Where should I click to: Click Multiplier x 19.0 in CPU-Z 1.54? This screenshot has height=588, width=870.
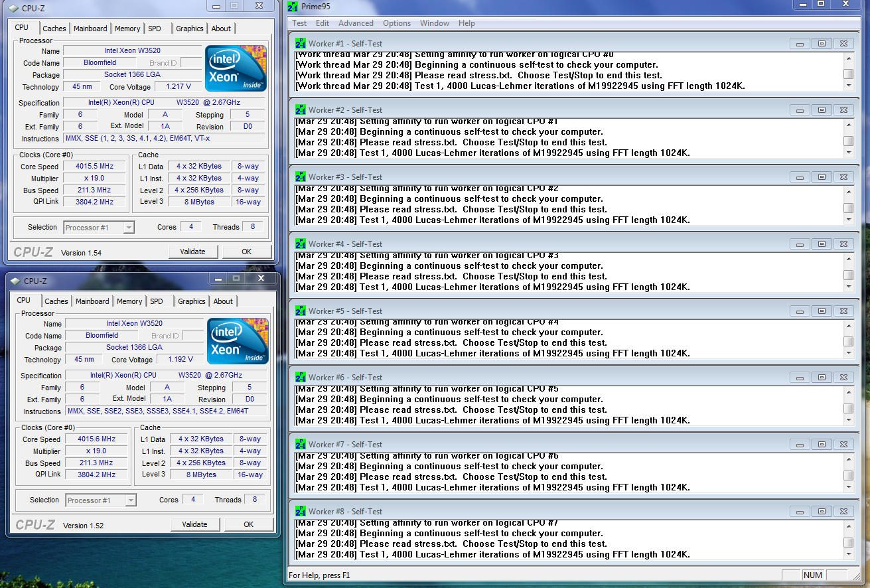click(x=96, y=179)
